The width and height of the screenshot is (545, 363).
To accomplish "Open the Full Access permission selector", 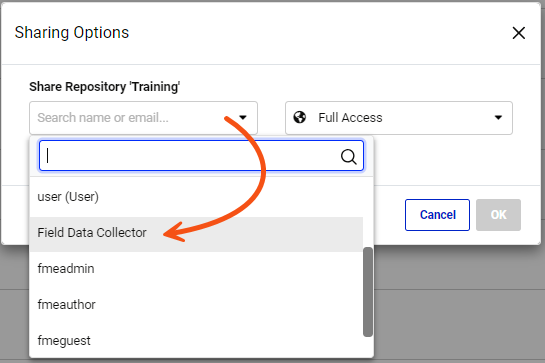I will (399, 118).
